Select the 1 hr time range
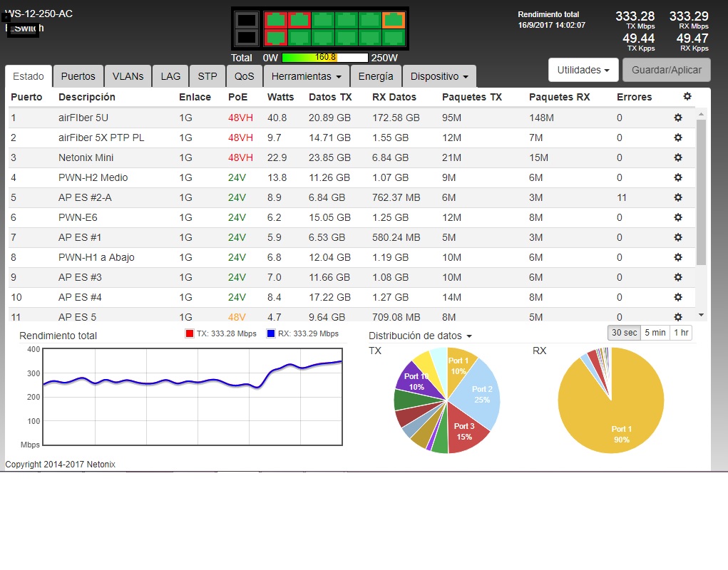The width and height of the screenshot is (728, 570). [681, 332]
